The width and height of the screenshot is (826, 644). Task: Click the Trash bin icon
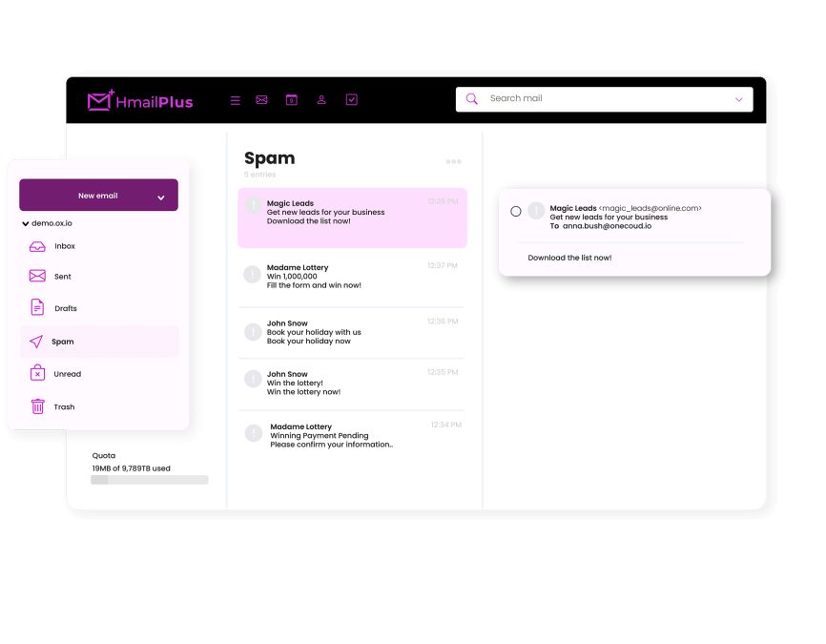coord(37,405)
